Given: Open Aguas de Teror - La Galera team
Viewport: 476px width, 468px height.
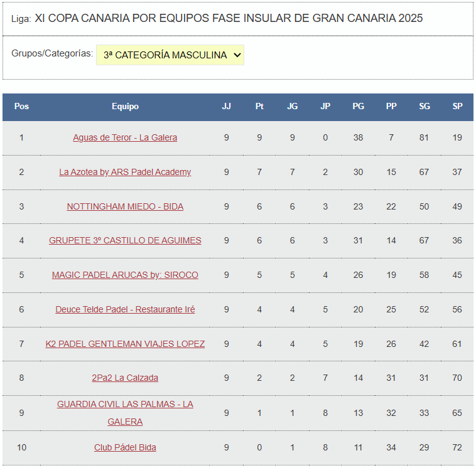Looking at the screenshot, I should (125, 137).
